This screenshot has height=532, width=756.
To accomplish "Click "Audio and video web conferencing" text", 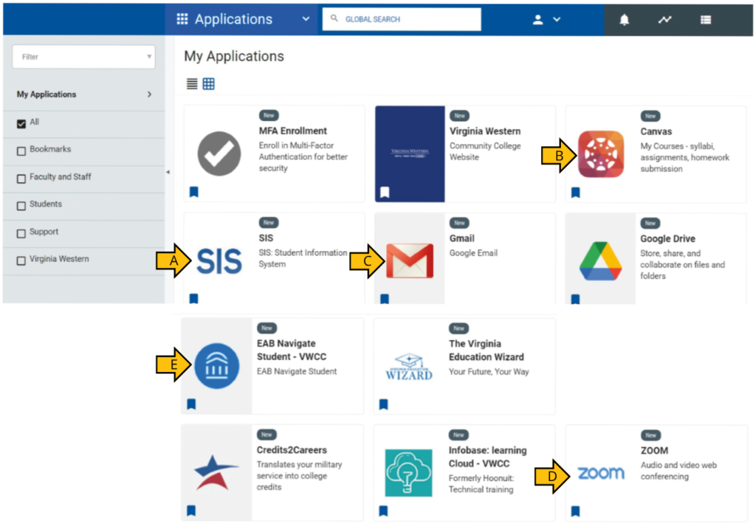I will click(x=678, y=471).
